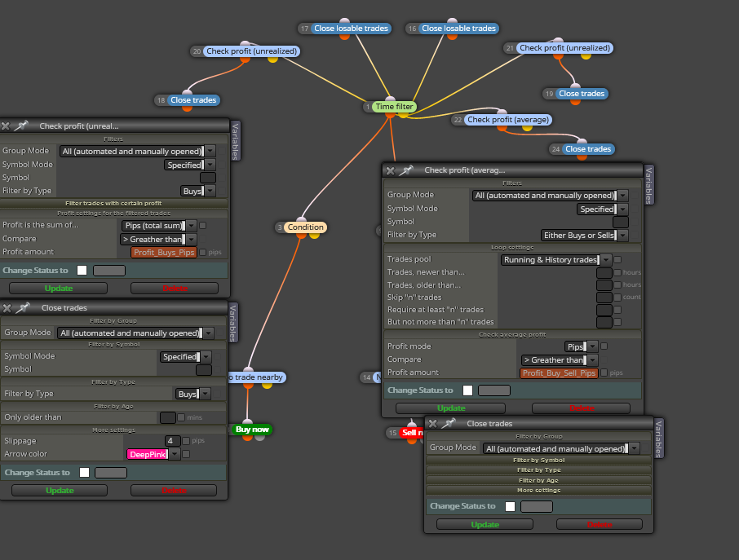Image resolution: width=739 pixels, height=560 pixels.
Task: Open Symbol Mode dropdown in unrealized panel
Action: 210,165
